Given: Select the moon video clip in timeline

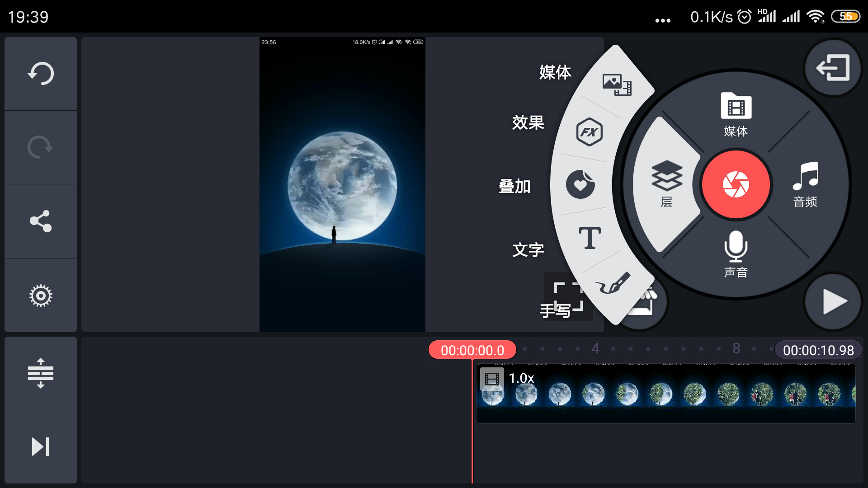Looking at the screenshot, I should pyautogui.click(x=666, y=394).
